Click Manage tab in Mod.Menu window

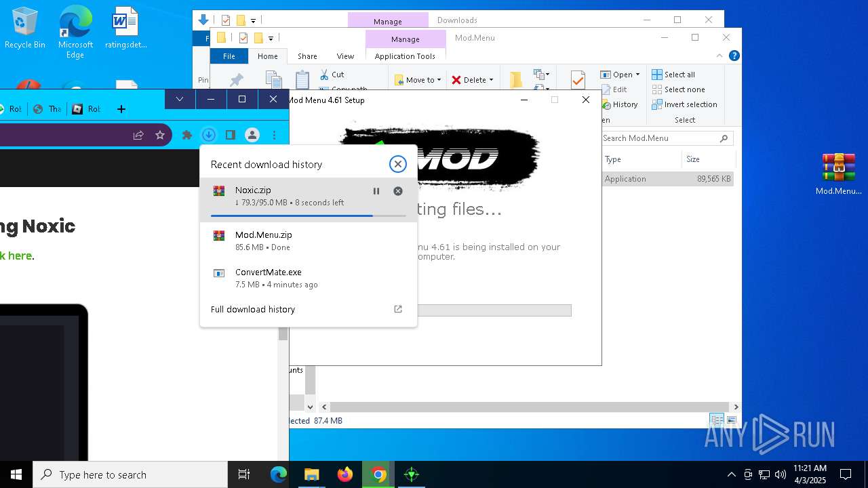pyautogui.click(x=405, y=39)
